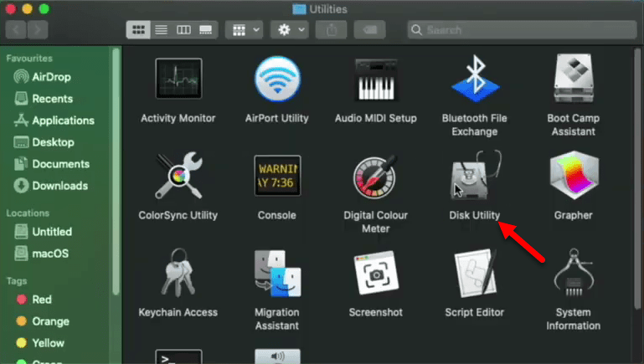Click the "Activity Monitor" label text

[x=178, y=118]
